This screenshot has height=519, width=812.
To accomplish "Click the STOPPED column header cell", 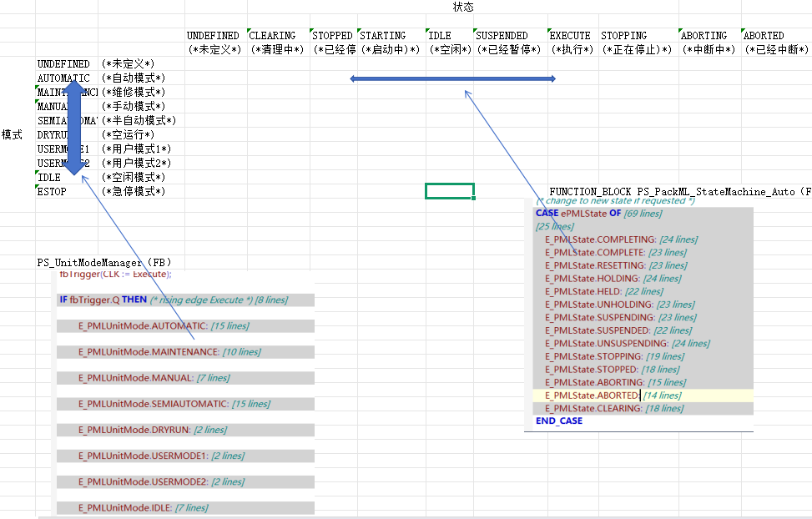I will point(334,35).
